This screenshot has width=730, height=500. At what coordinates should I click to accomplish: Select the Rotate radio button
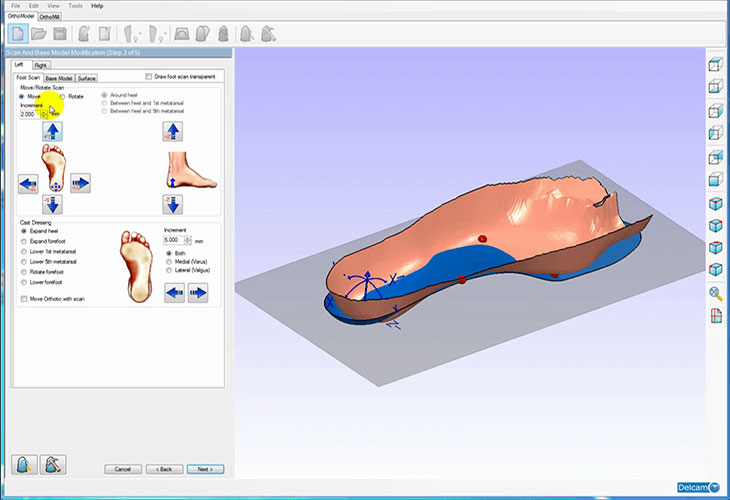tap(62, 96)
